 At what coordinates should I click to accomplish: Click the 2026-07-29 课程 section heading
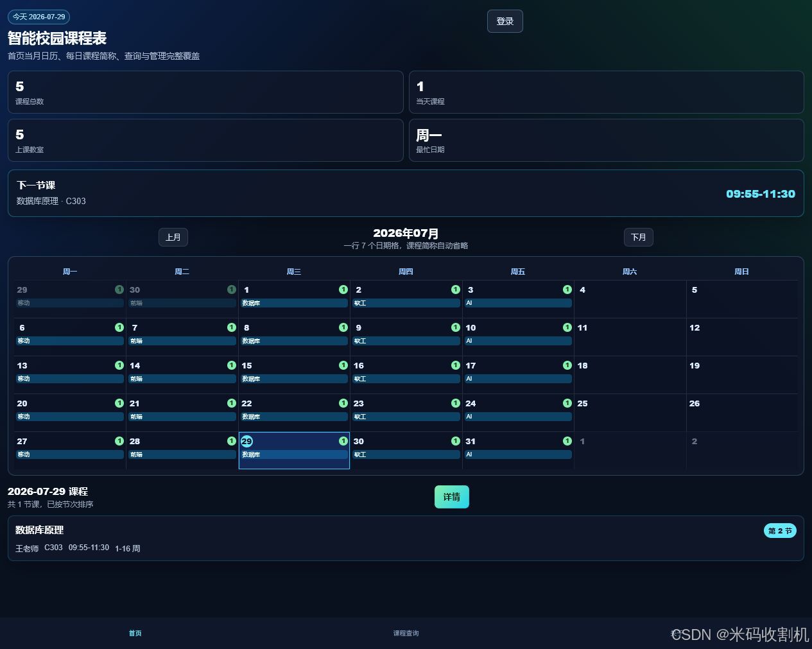coord(48,492)
